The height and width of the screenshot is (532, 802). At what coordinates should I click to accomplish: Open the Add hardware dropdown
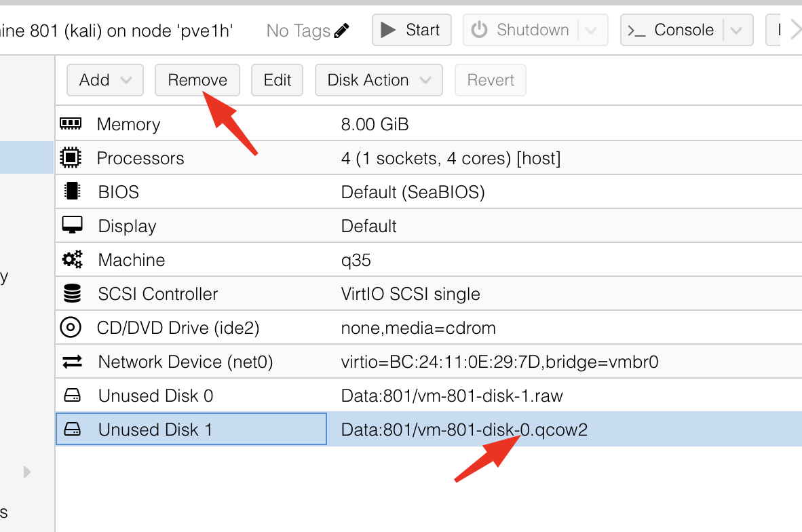click(x=104, y=80)
